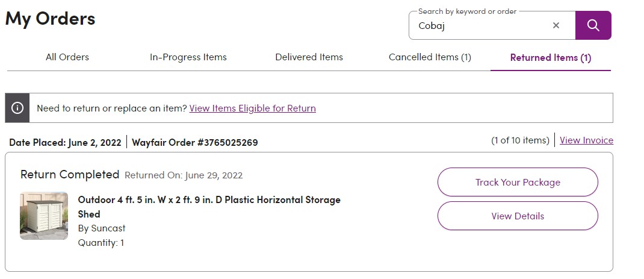Viewport: 644px width, 279px height.
Task: Open the In-Progress Items tab
Action: 188,57
